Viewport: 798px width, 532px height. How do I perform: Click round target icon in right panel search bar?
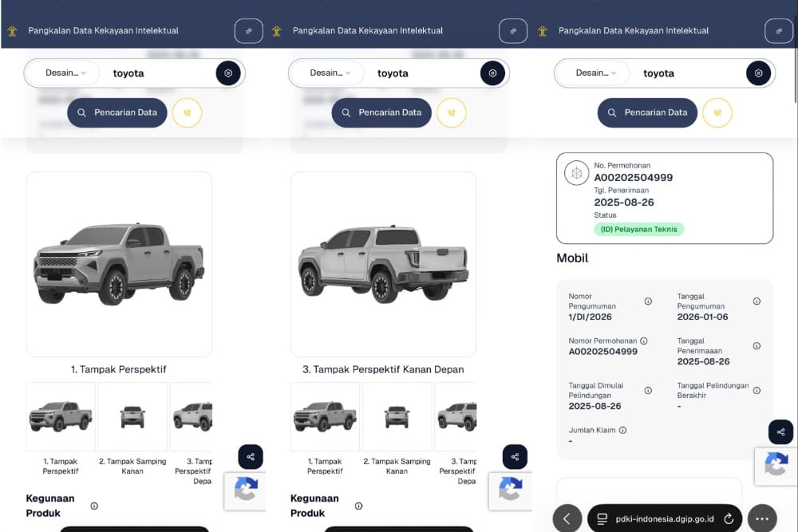pyautogui.click(x=758, y=73)
